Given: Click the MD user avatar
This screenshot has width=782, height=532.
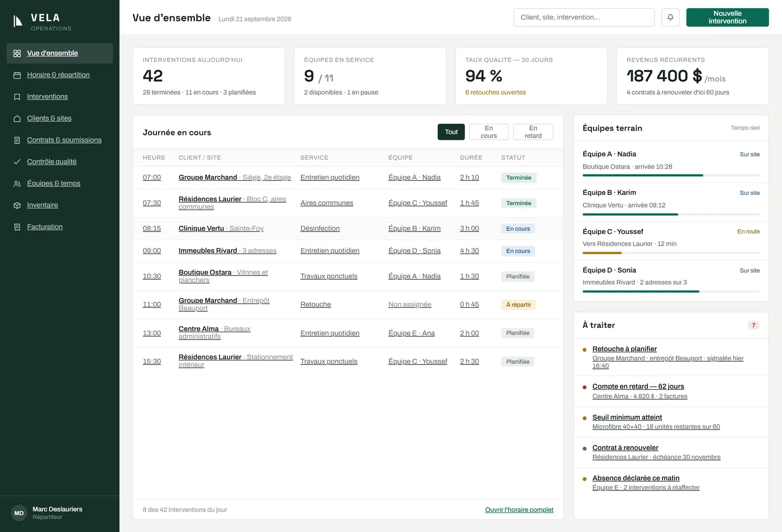Looking at the screenshot, I should click(x=19, y=513).
